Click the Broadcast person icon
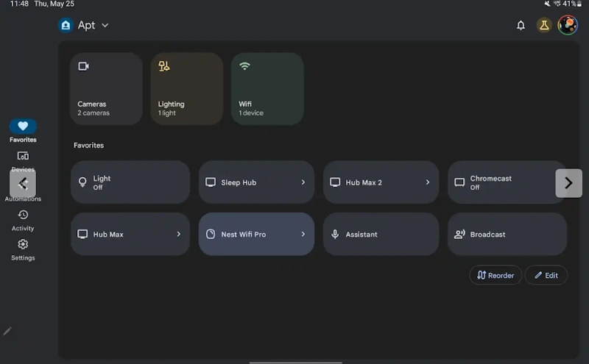589x364 pixels. click(459, 234)
